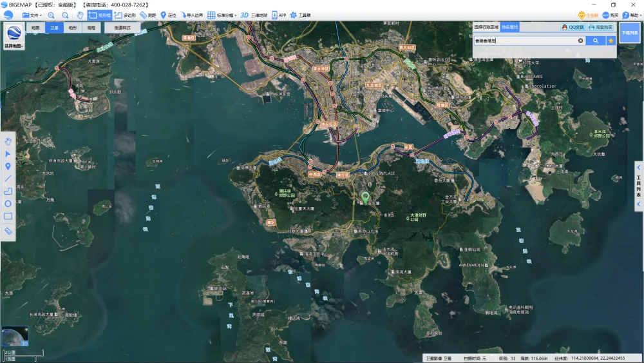Zoom out with magnifier minus icon

coord(65,15)
